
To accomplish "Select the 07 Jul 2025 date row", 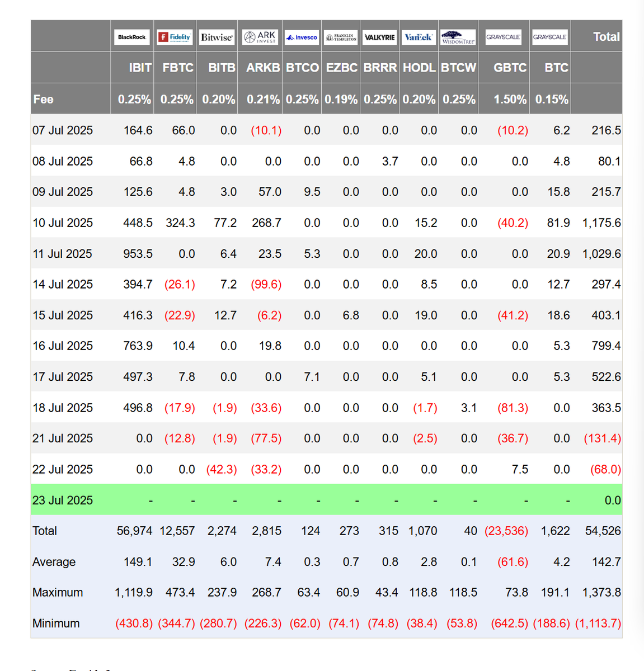I will click(x=326, y=130).
